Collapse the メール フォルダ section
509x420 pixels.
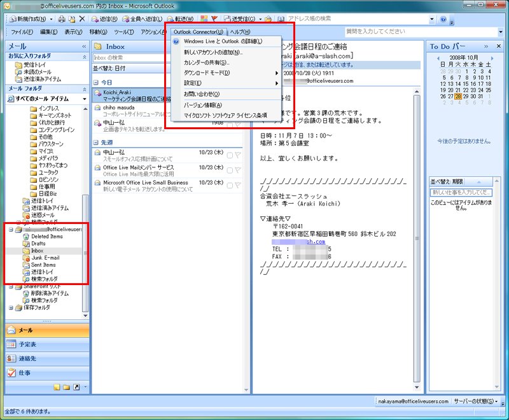(85, 89)
